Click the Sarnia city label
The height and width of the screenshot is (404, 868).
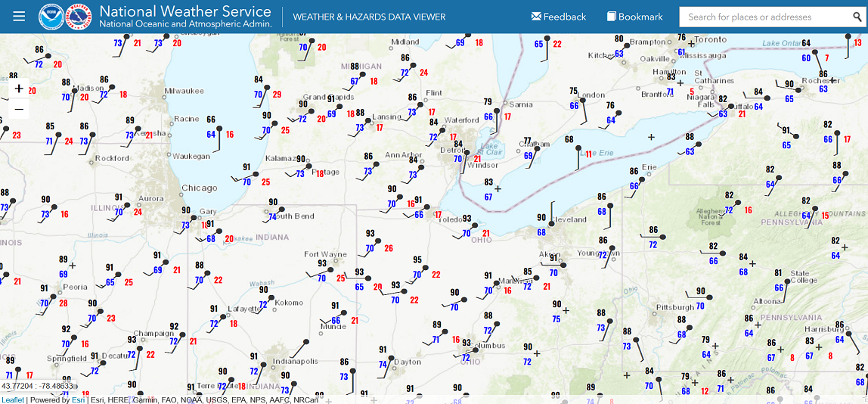coord(520,104)
